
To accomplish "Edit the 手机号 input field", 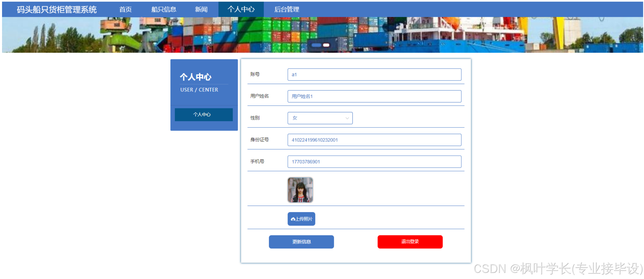I will [x=374, y=162].
